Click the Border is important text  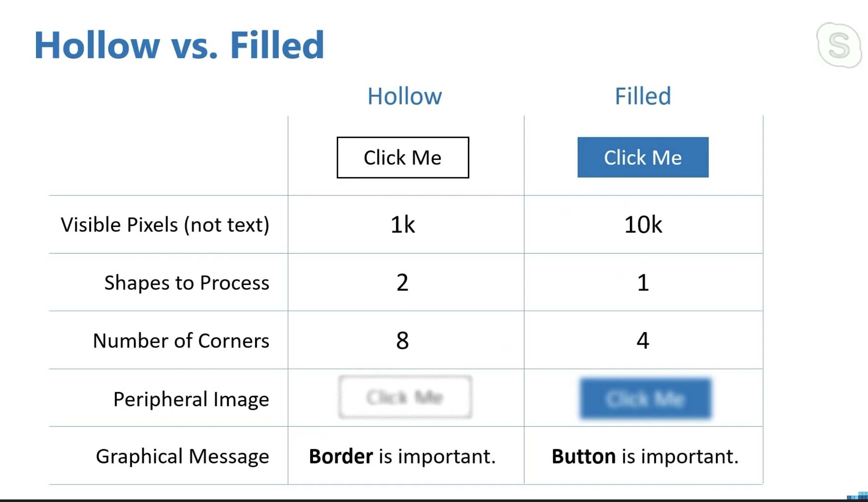(402, 456)
